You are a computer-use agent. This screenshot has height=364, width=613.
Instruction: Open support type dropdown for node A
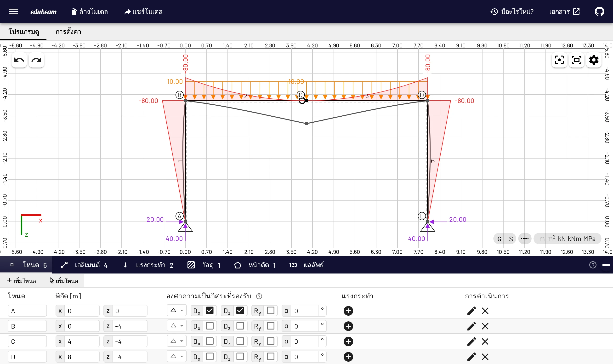tap(176, 311)
